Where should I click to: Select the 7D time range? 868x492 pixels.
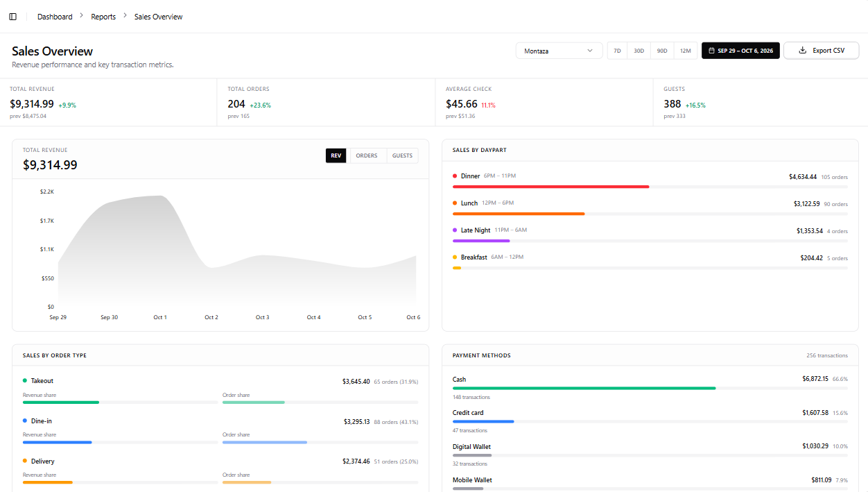pyautogui.click(x=617, y=51)
